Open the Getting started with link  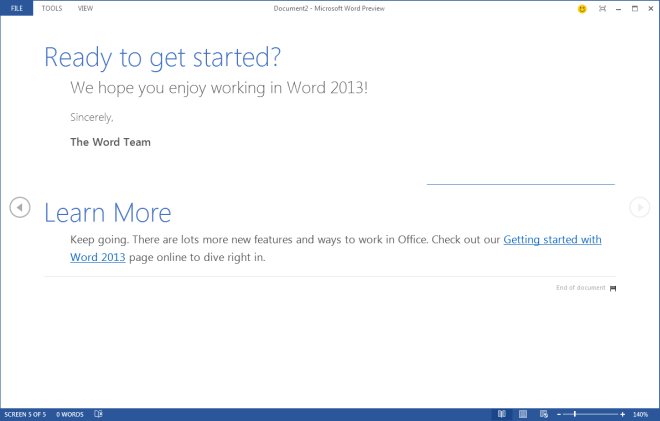coord(552,240)
